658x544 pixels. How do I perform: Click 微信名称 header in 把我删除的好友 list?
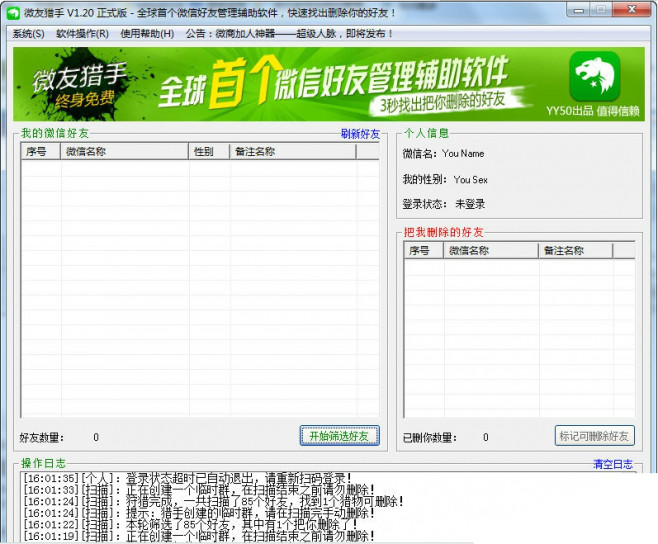click(490, 251)
